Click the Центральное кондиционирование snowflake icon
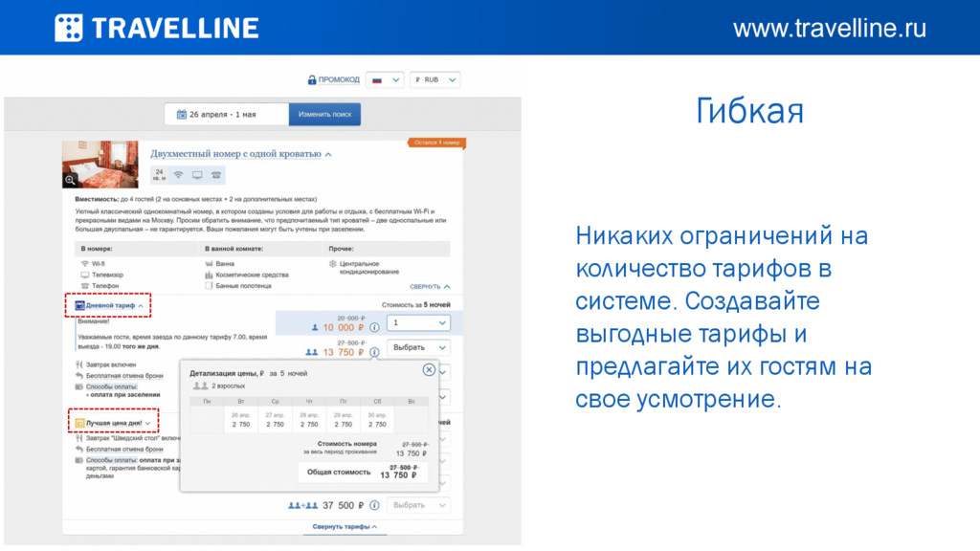Viewport: 980px width, 551px height. click(333, 264)
